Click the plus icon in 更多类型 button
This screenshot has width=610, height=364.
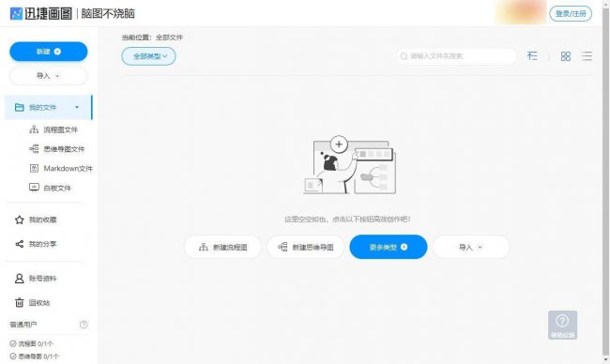click(404, 247)
